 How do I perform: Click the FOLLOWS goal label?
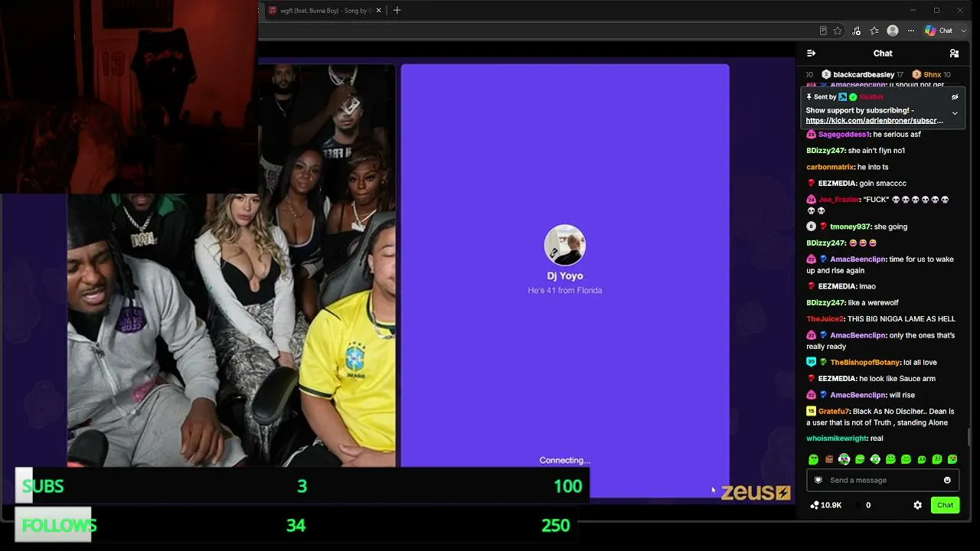[x=59, y=526]
